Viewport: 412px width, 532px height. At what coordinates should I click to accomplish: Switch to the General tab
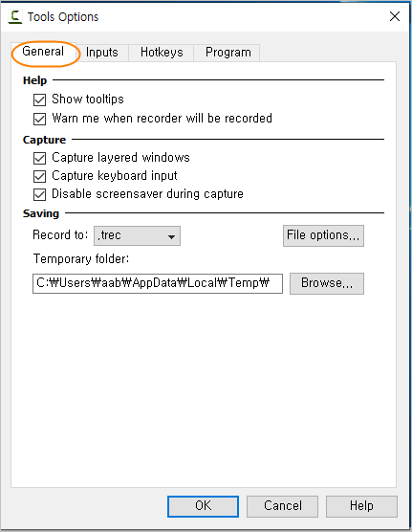43,52
